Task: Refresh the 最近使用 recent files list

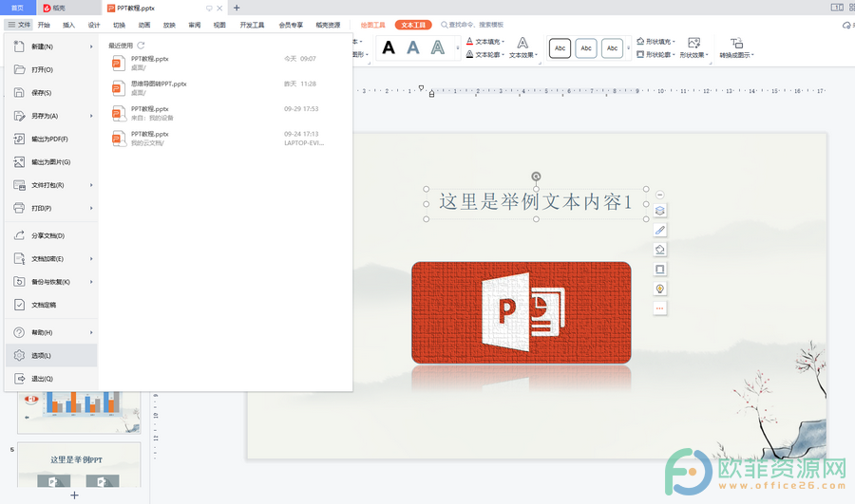Action: tap(141, 46)
